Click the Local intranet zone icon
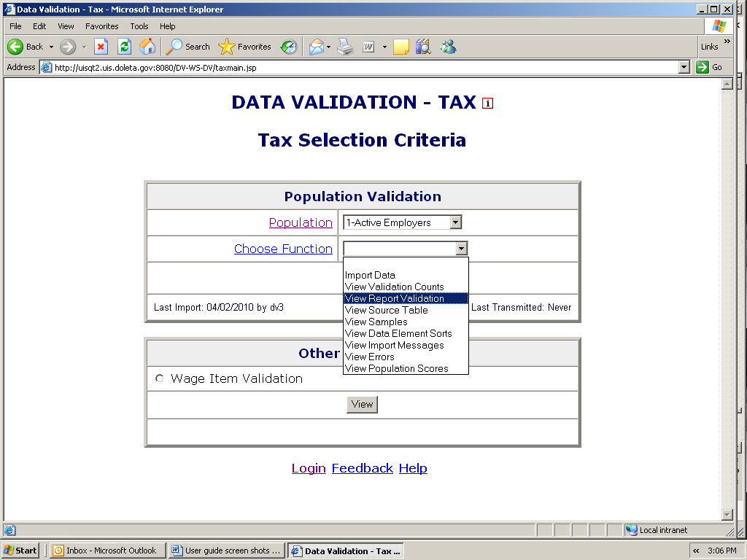The height and width of the screenshot is (560, 747). [631, 530]
